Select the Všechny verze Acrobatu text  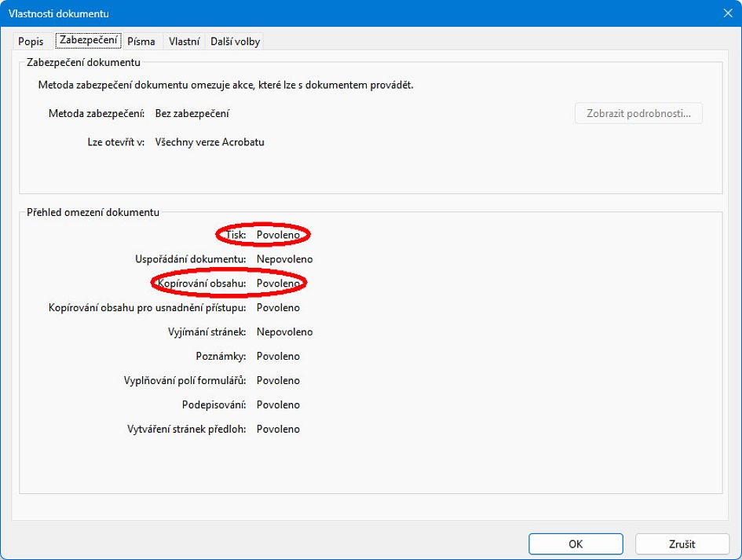click(210, 142)
